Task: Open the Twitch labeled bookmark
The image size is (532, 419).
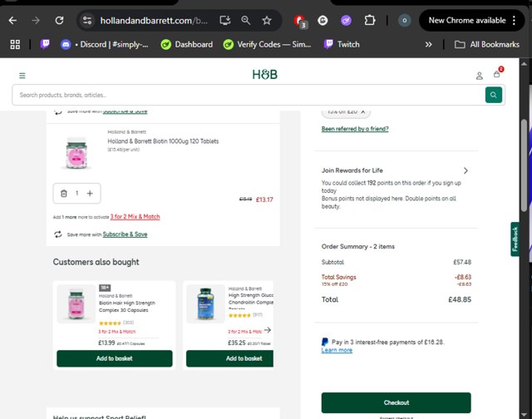Action: (342, 44)
